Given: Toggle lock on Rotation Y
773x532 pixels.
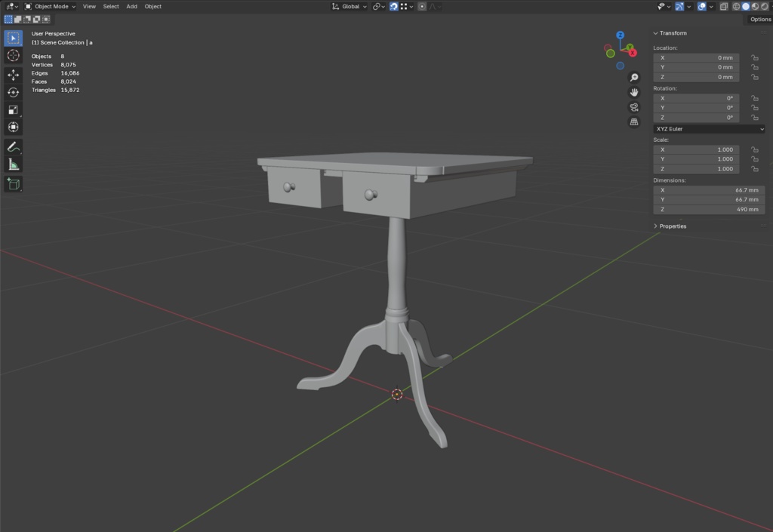Looking at the screenshot, I should click(755, 108).
